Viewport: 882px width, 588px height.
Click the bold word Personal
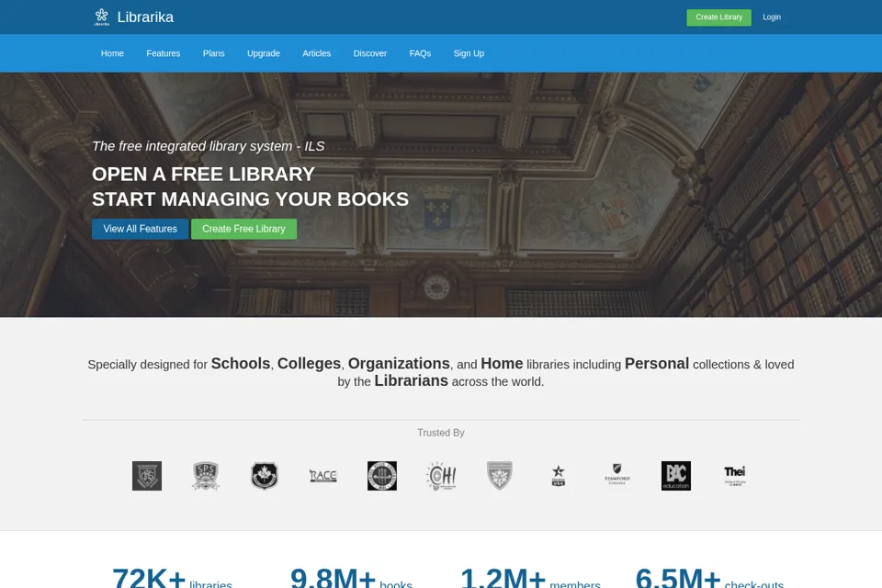pyautogui.click(x=656, y=364)
